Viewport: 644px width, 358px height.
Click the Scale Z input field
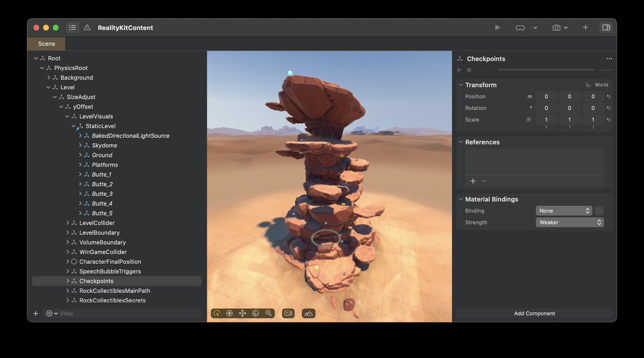[x=593, y=120]
